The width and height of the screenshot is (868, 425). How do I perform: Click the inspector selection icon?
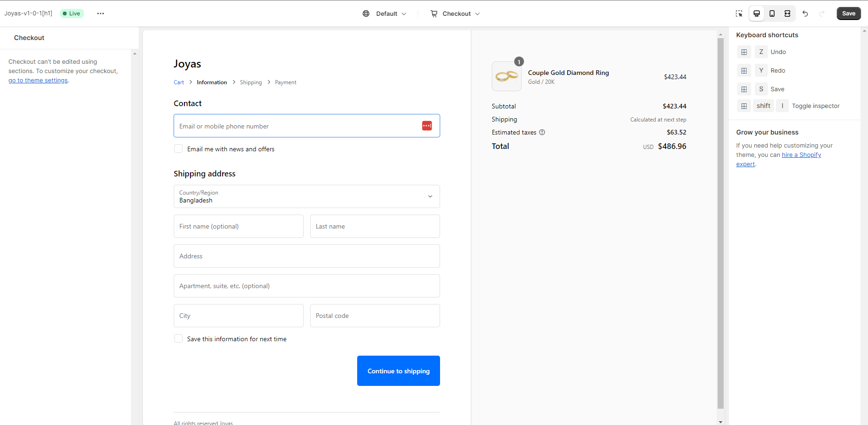pyautogui.click(x=739, y=13)
